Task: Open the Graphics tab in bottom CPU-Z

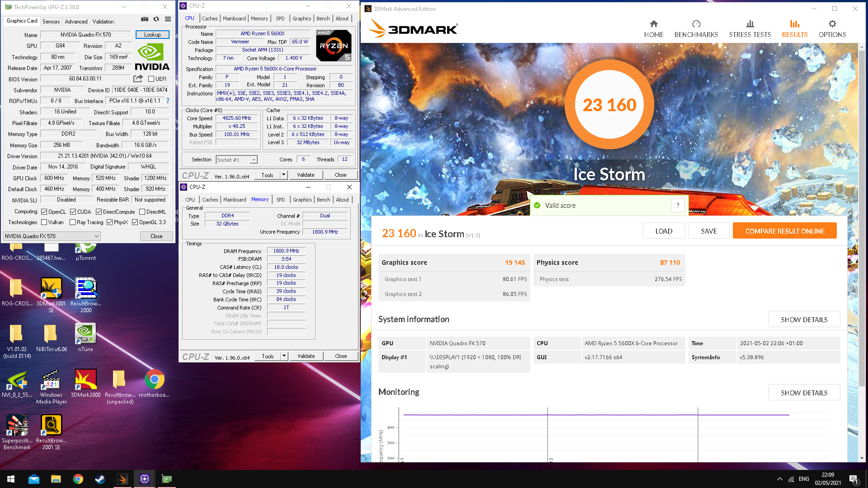Action: [302, 199]
